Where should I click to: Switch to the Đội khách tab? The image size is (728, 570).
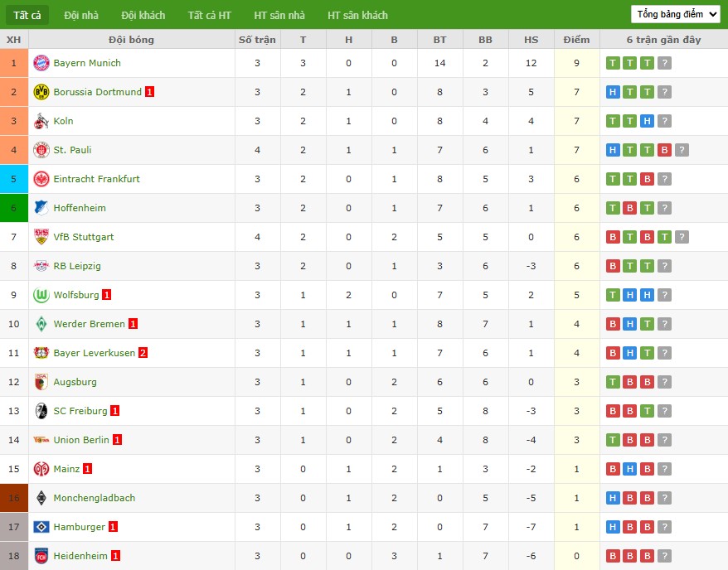(x=143, y=15)
